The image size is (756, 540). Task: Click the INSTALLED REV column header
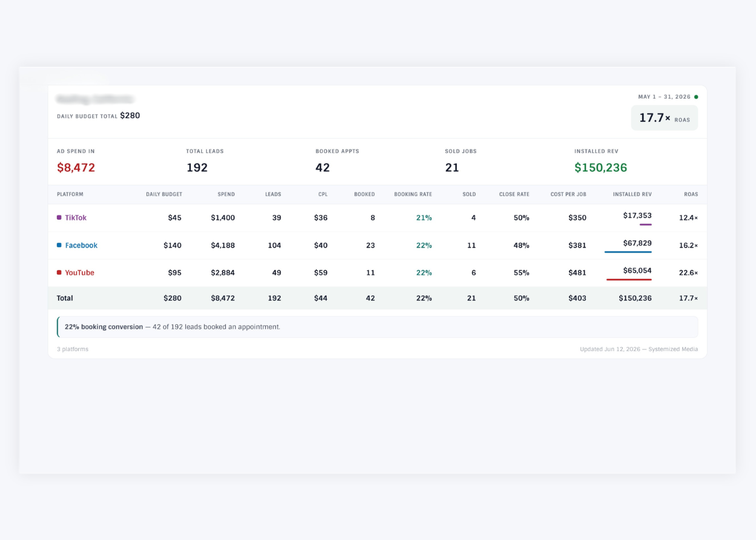tap(632, 194)
